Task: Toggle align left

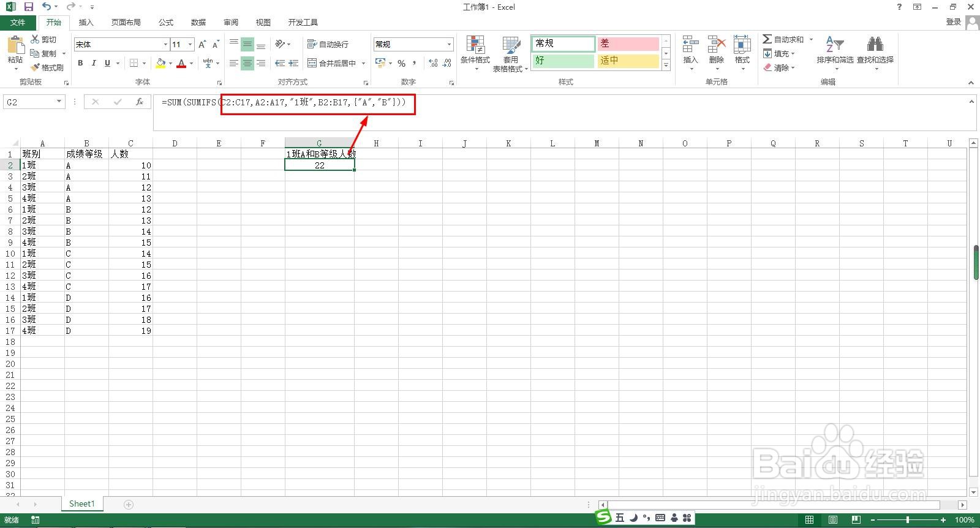Action: [x=234, y=63]
